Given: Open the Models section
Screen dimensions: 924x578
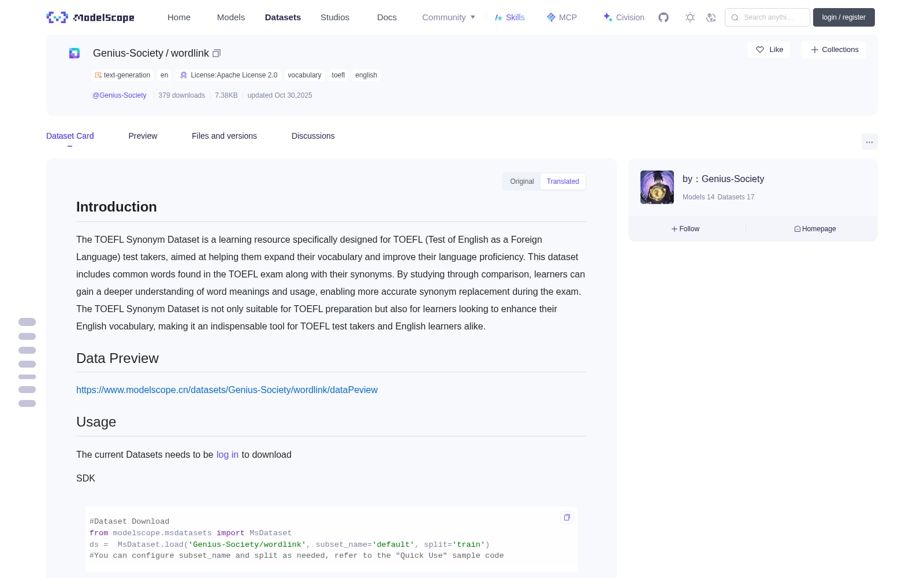Looking at the screenshot, I should pos(231,17).
